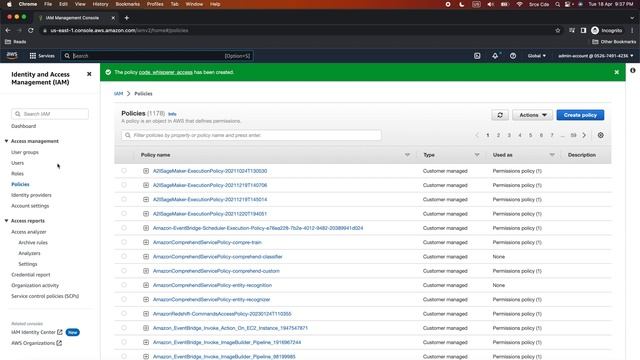Viewport: 640px width, 360px height.
Task: Focus the AWS console search bar
Action: [x=157, y=56]
